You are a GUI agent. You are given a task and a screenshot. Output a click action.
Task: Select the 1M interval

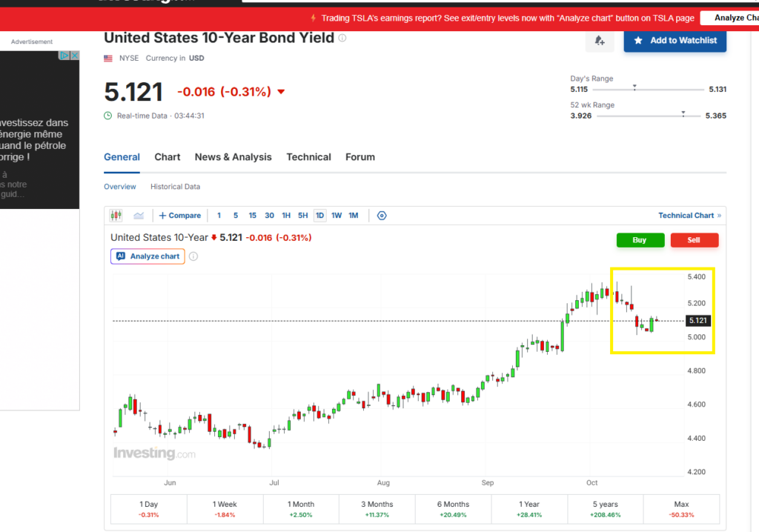(354, 216)
